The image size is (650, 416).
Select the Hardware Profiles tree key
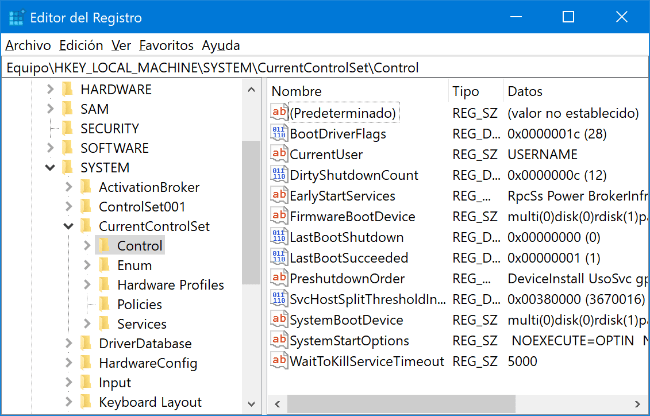[170, 285]
